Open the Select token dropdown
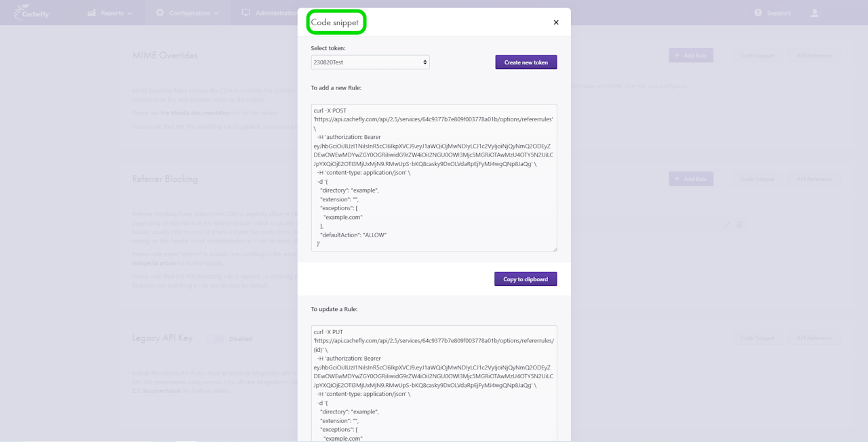Image resolution: width=868 pixels, height=442 pixels. (370, 62)
